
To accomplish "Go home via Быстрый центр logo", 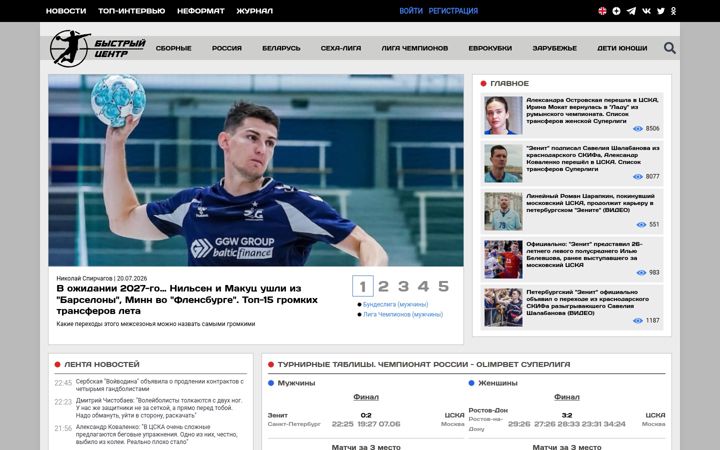I will tap(97, 48).
